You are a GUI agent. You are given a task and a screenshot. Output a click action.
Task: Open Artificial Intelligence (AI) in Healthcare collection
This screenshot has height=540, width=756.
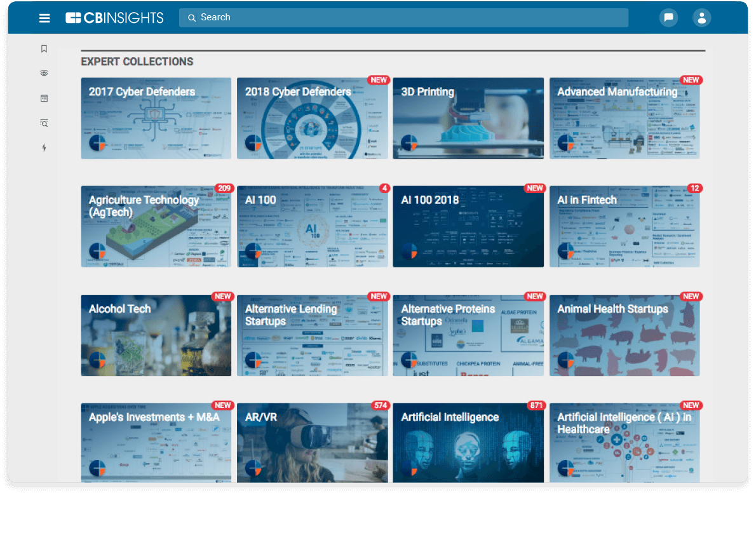pos(624,443)
